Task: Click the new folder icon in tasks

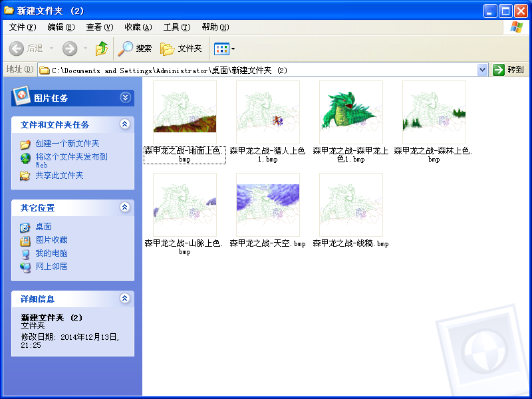Action: click(25, 144)
